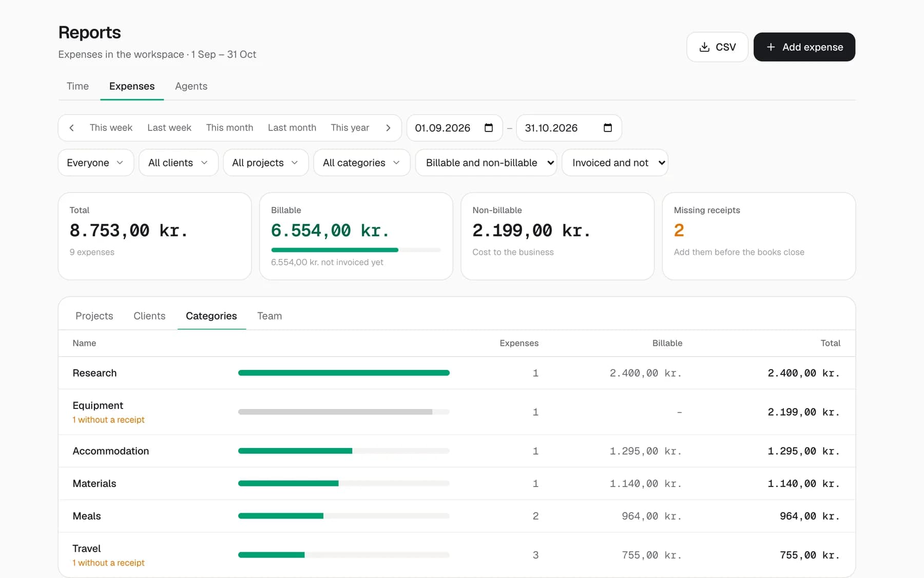The image size is (924, 578).
Task: Open Billable and non-billable select
Action: click(x=486, y=163)
